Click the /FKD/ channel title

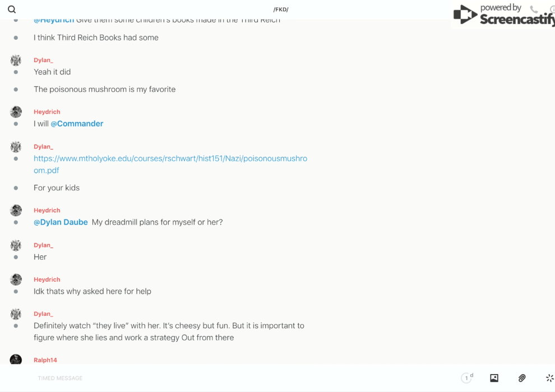coord(281,10)
